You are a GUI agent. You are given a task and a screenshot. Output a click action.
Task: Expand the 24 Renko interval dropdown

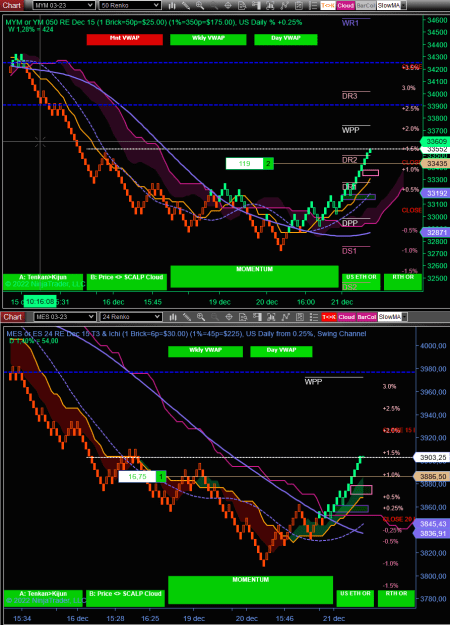click(131, 317)
